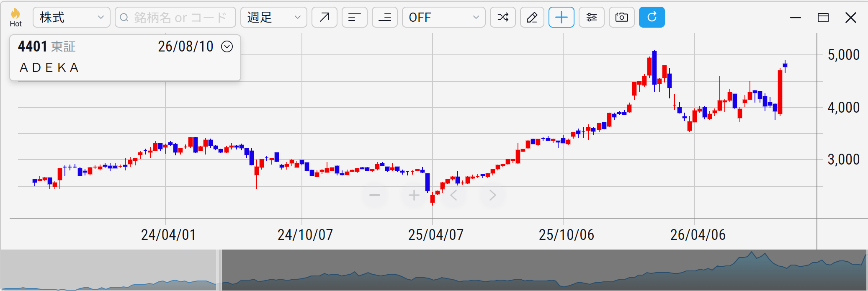Screen dimensions: 868x291
Task: Click the 26/04/06 date axis label
Action: pyautogui.click(x=698, y=235)
